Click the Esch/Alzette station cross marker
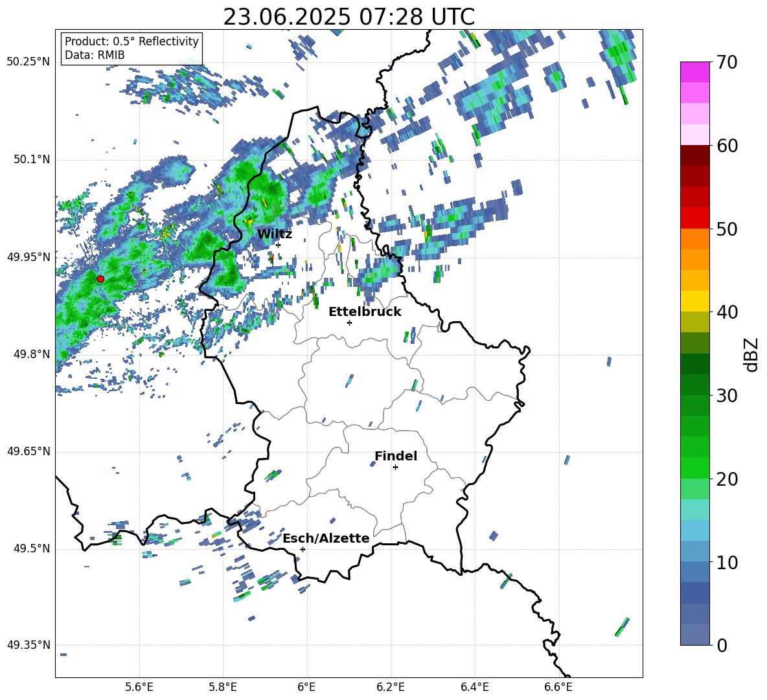The image size is (767, 700). (x=303, y=549)
